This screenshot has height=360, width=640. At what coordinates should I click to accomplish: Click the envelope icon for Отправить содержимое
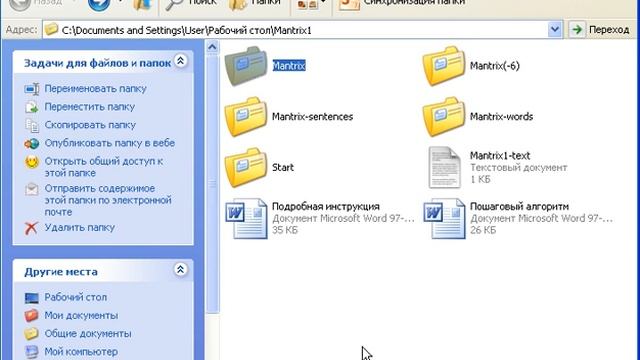pyautogui.click(x=32, y=189)
